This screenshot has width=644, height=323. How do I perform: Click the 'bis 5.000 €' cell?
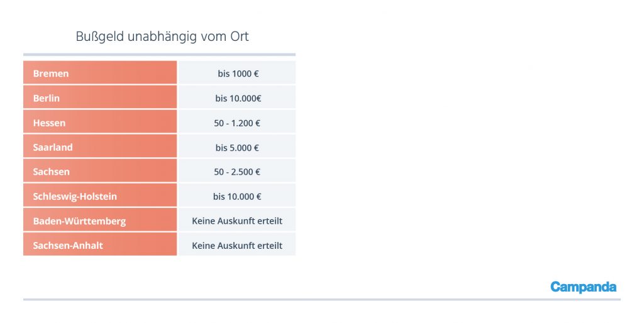pos(237,146)
